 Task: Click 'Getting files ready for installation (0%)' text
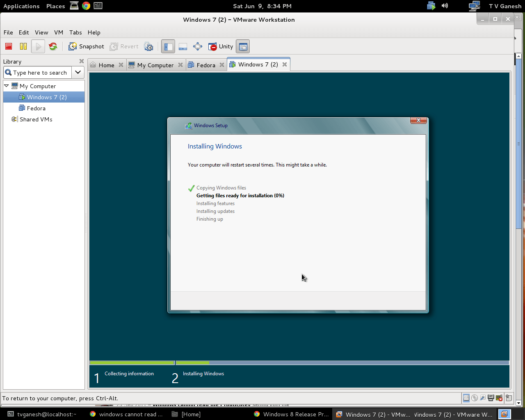click(240, 196)
